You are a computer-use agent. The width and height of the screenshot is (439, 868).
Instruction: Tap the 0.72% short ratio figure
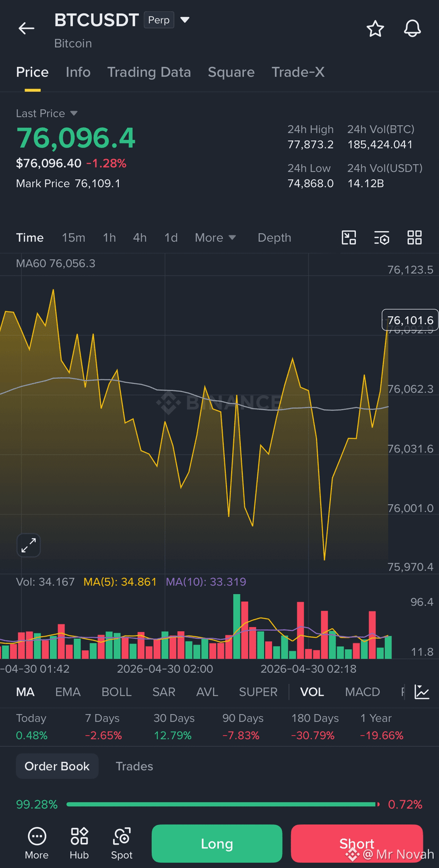click(405, 804)
